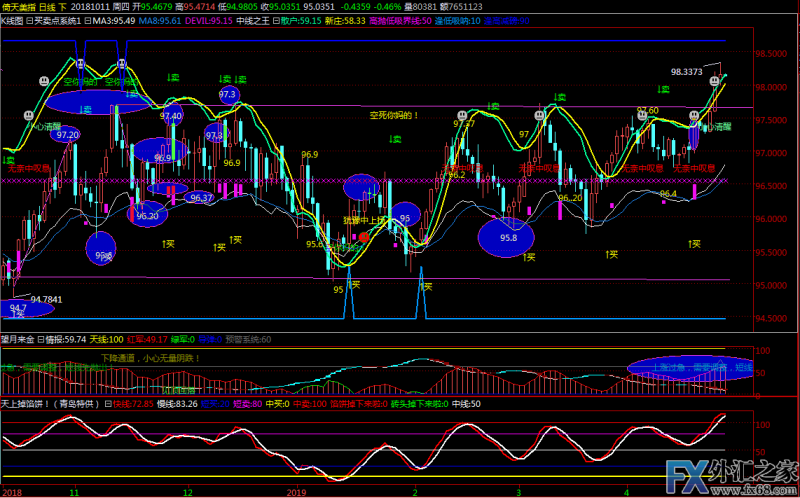Image resolution: width=800 pixels, height=498 pixels.
Task: Click the 94.5000 price axis label
Action: (x=772, y=318)
